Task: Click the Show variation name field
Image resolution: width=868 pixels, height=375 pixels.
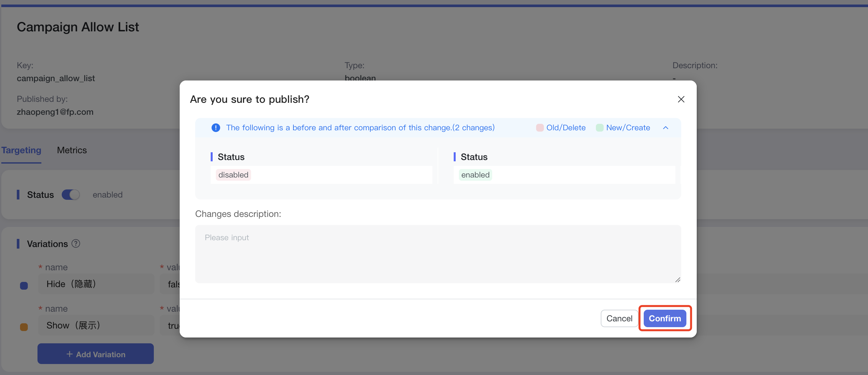Action: point(96,325)
